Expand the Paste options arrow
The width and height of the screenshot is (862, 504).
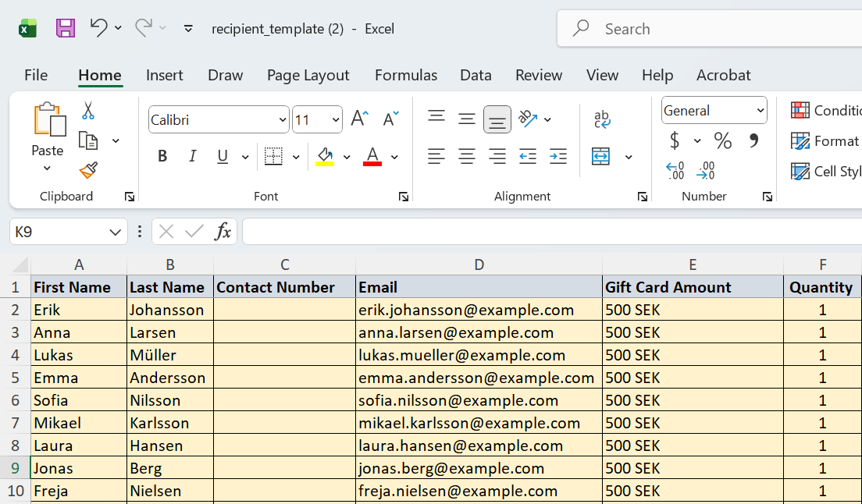[48, 168]
